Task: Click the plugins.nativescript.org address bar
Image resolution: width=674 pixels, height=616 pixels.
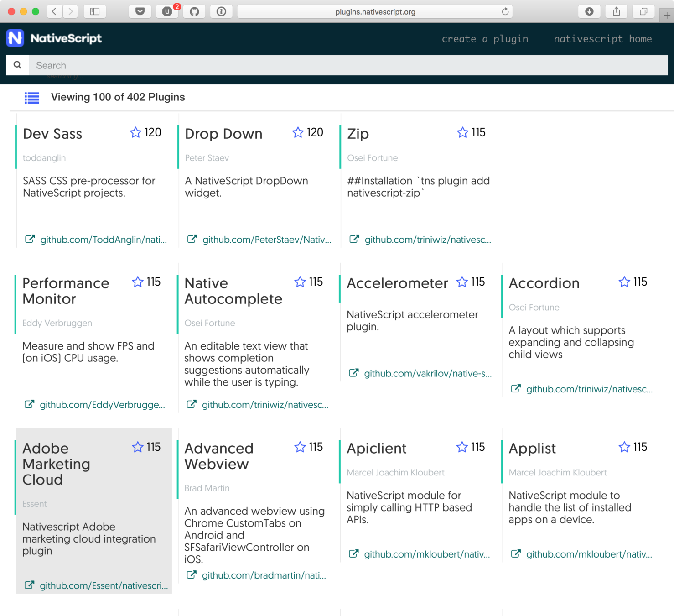Action: coord(375,11)
